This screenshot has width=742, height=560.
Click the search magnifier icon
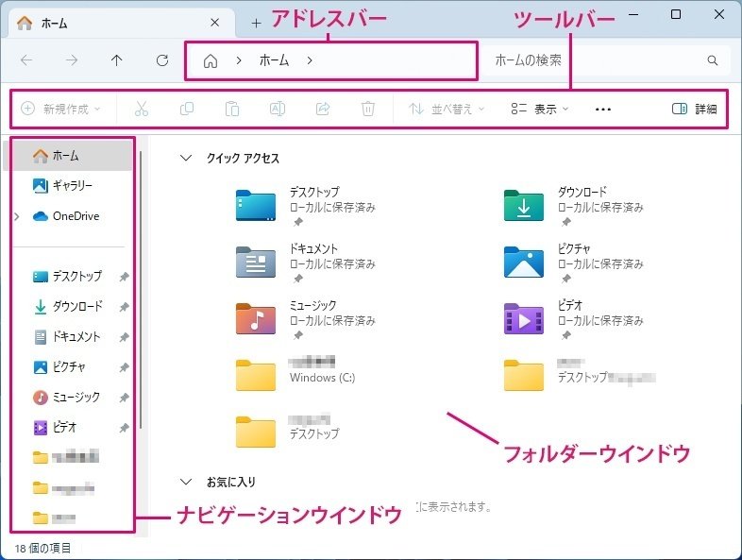712,60
